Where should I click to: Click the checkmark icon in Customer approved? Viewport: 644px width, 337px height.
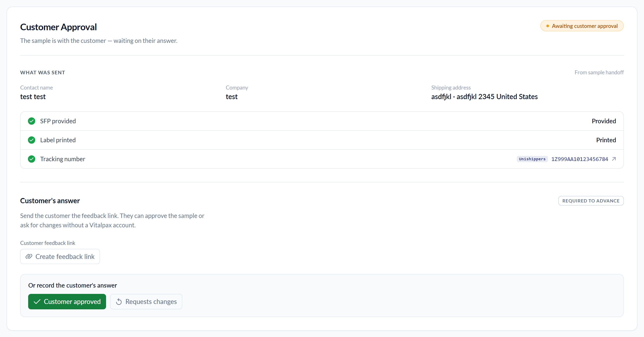click(x=37, y=302)
